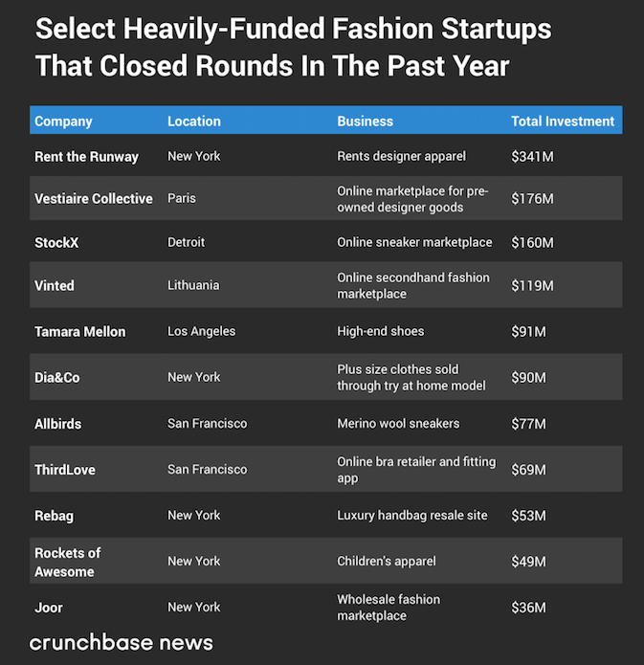Click the Dia&Co company name

[56, 378]
